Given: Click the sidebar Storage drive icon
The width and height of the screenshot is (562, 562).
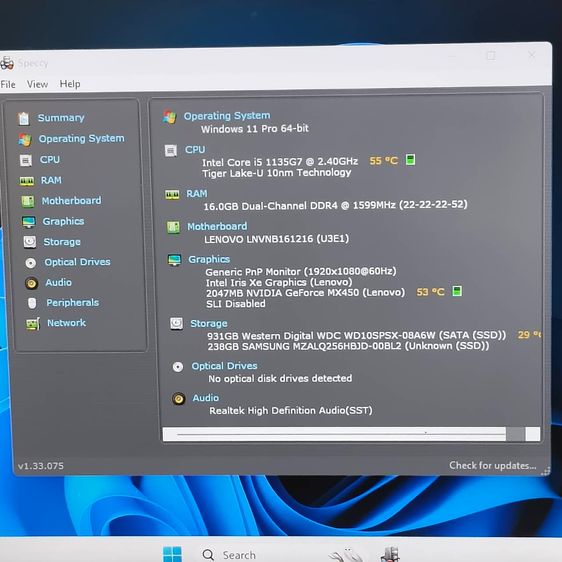Looking at the screenshot, I should (30, 242).
